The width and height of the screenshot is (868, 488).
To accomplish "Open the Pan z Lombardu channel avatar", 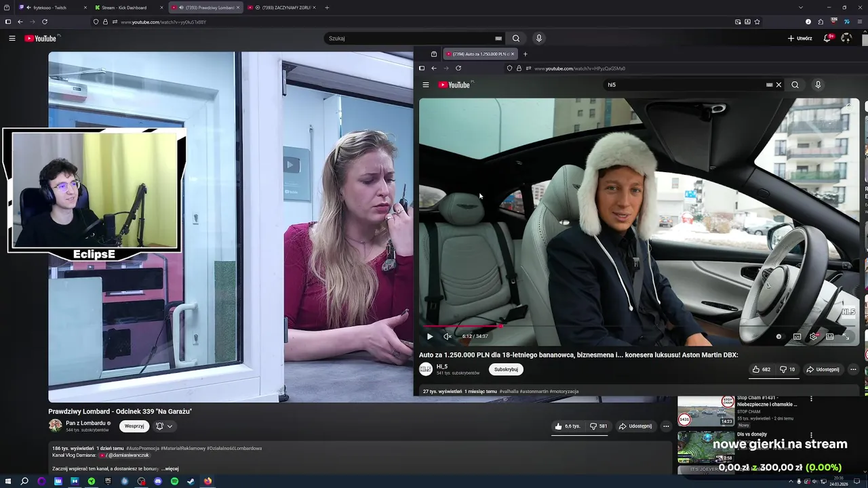I will click(x=55, y=426).
